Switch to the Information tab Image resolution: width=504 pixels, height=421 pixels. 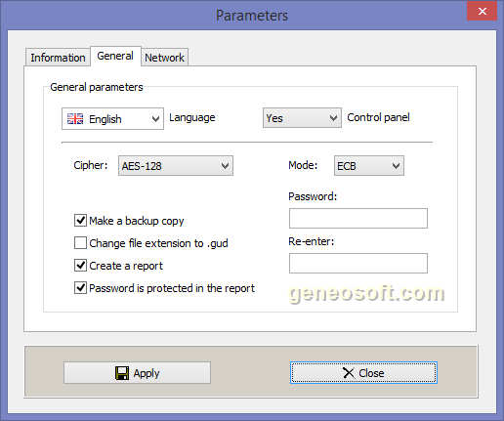coord(58,58)
